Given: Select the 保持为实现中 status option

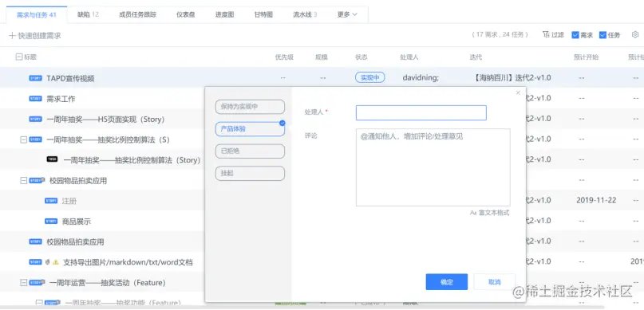Looking at the screenshot, I should point(250,107).
